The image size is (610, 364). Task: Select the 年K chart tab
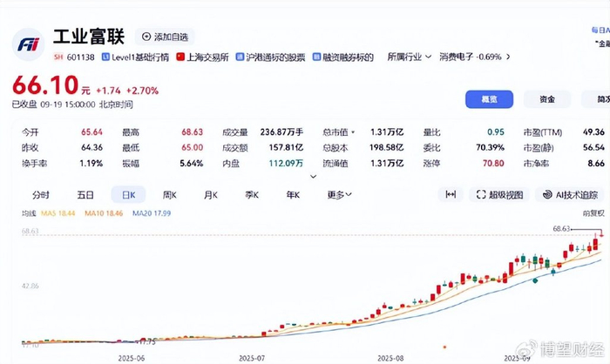tap(293, 195)
